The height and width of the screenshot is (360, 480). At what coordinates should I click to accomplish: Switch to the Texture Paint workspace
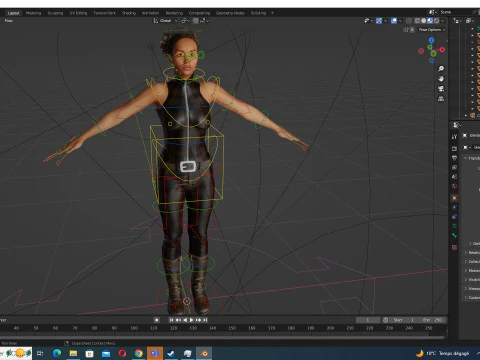(x=104, y=13)
